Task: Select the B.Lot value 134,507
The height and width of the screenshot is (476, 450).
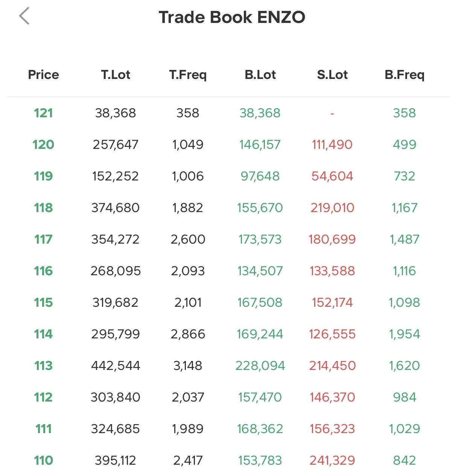Action: pos(260,271)
